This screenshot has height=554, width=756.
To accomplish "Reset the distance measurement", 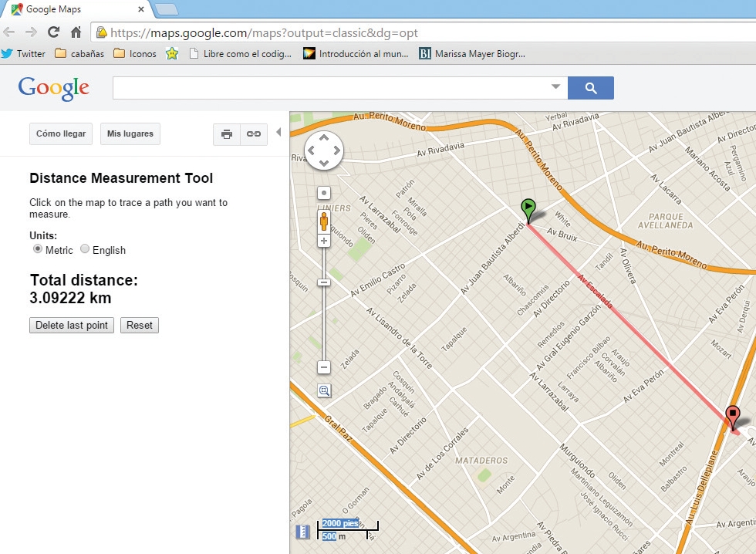I will point(140,325).
